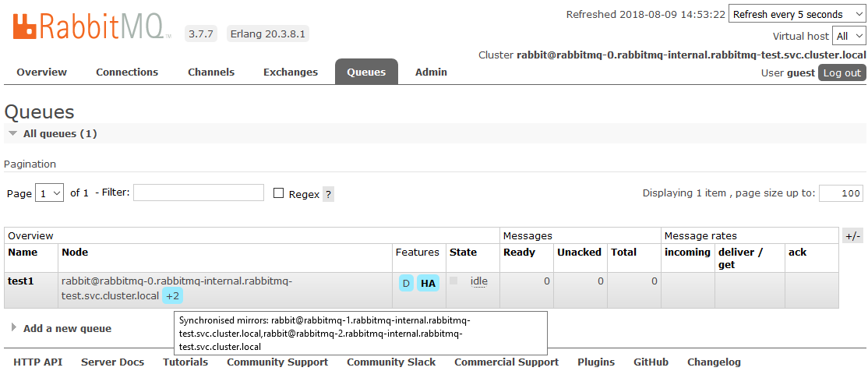The image size is (868, 371).
Task: Open the Admin tab
Action: point(431,72)
